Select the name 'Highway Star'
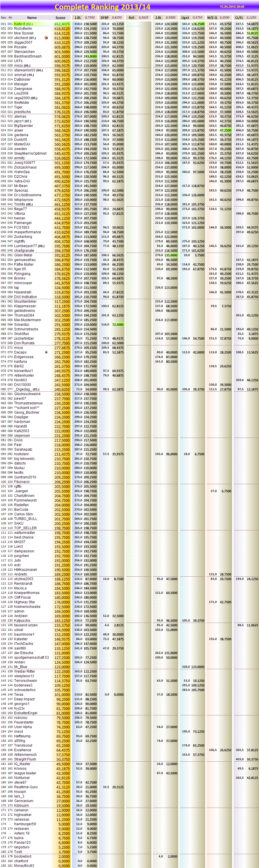The height and width of the screenshot is (868, 259). point(25,602)
